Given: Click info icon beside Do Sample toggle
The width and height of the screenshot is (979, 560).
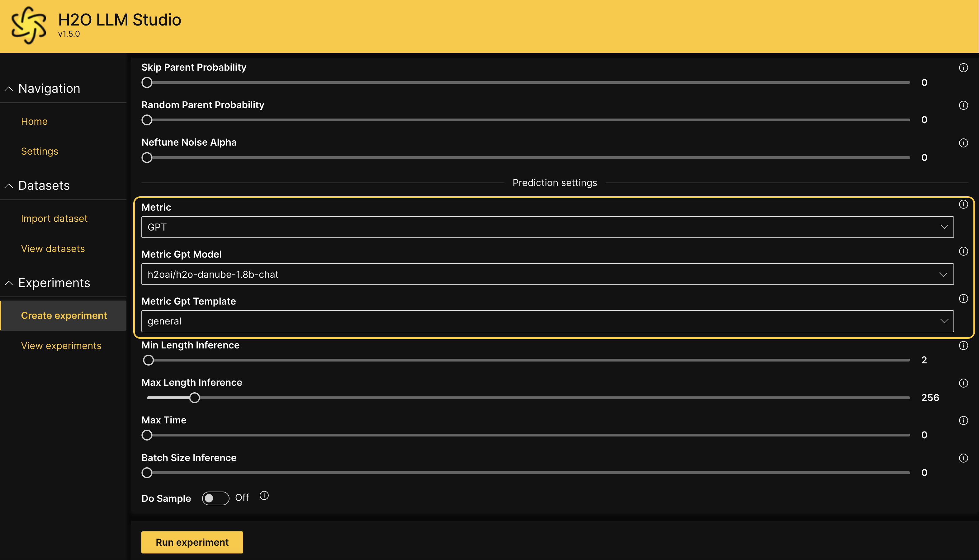Looking at the screenshot, I should 264,496.
